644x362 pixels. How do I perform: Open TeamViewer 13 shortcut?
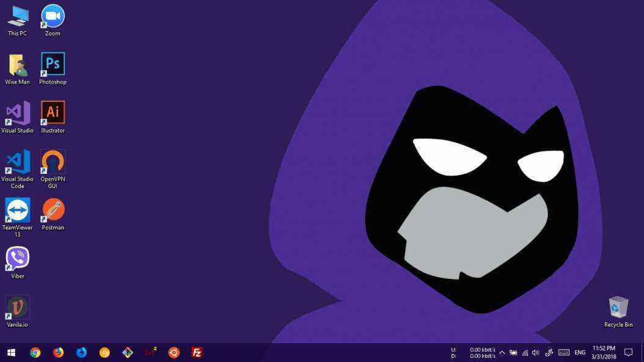(18, 217)
